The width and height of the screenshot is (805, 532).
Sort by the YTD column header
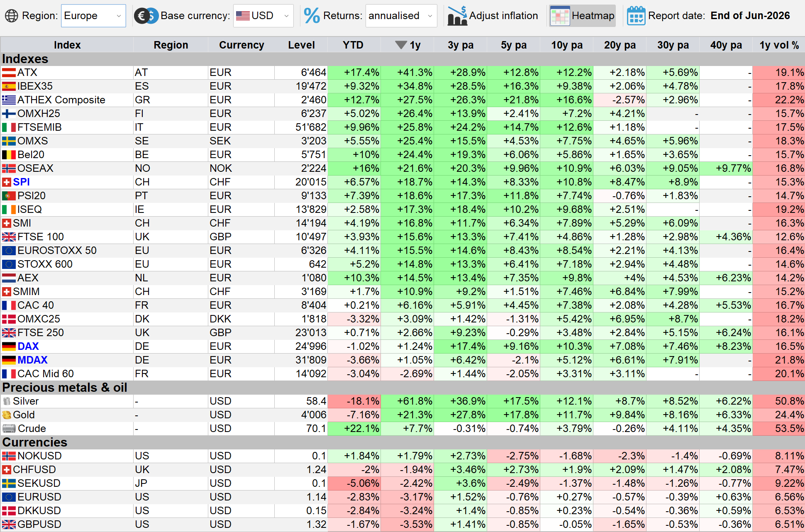pyautogui.click(x=353, y=45)
